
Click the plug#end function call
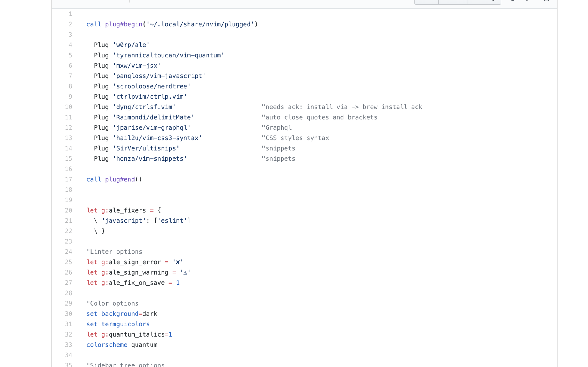(120, 179)
